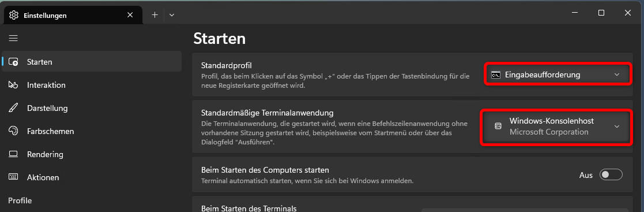
Task: Open a new tab with plus button
Action: [155, 15]
